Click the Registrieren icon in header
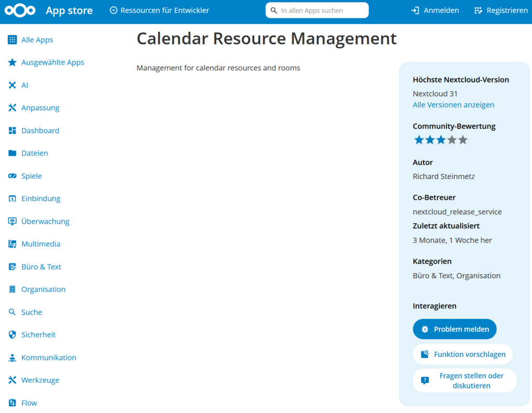This screenshot has height=413, width=532. pos(478,10)
